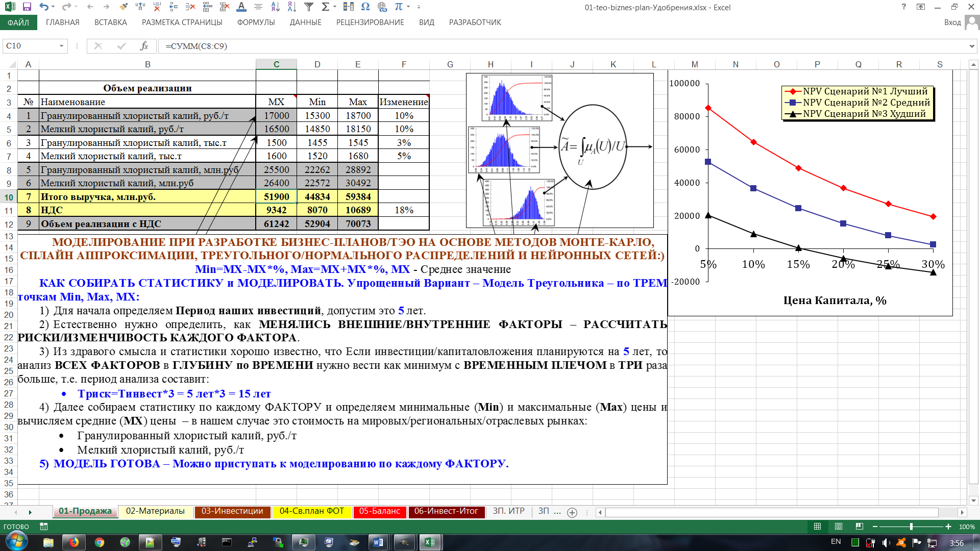This screenshot has height=551, width=980.
Task: Click the ФАЙЛ button
Action: point(18,22)
